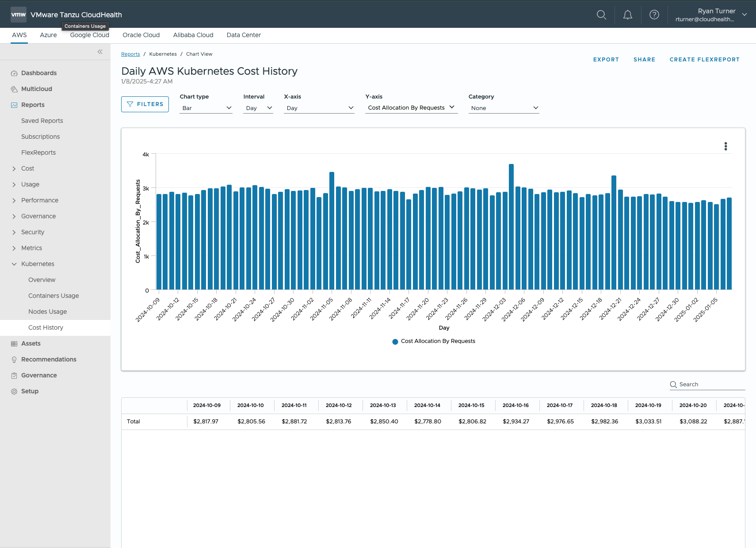Viewport: 756px width, 548px height.
Task: Click the Recommendations lightbulb icon
Action: coord(14,360)
